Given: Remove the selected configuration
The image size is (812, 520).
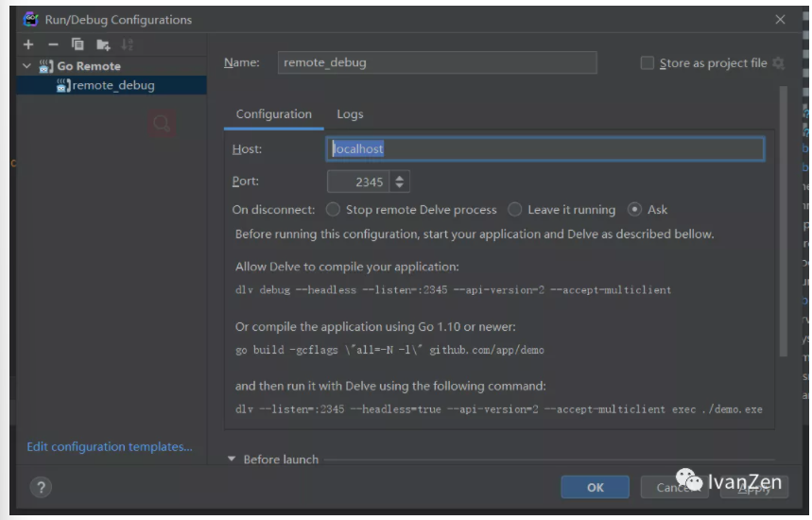Looking at the screenshot, I should pos(53,44).
